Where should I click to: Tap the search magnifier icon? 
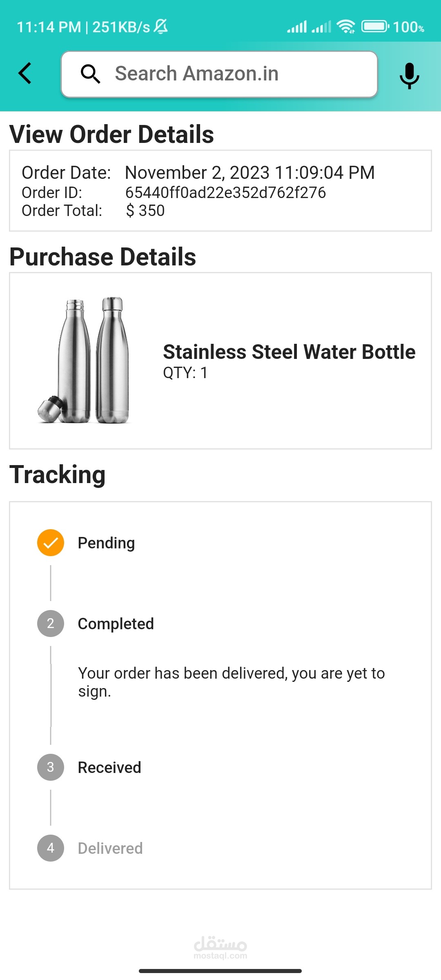(90, 74)
